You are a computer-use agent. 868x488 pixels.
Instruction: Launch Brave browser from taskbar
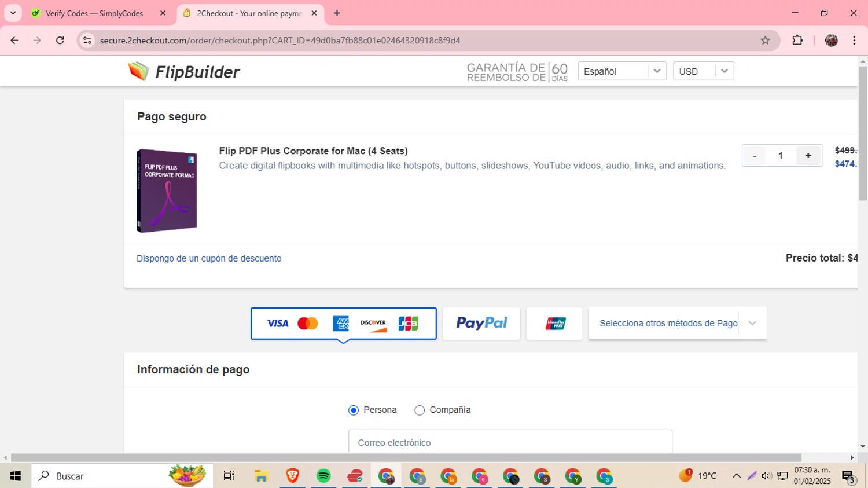[x=292, y=476]
